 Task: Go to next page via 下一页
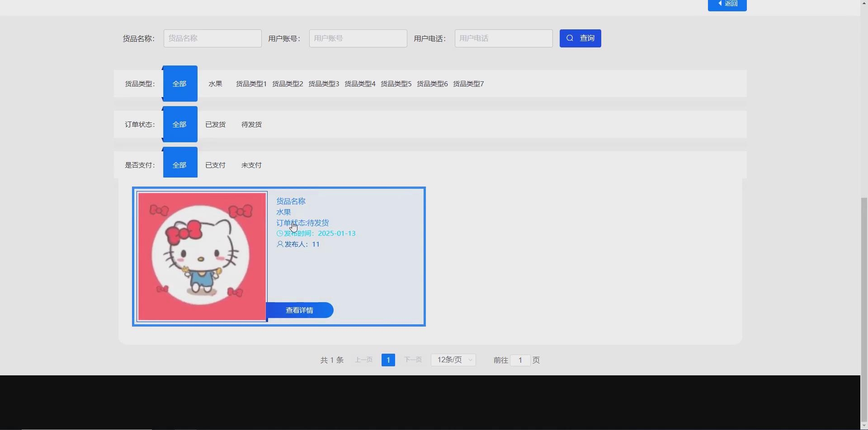pyautogui.click(x=413, y=360)
